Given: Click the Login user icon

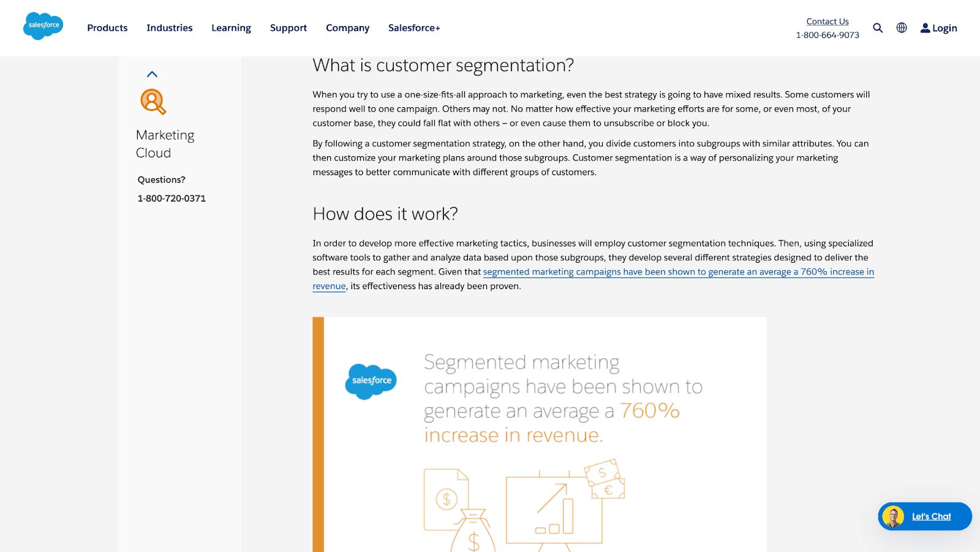Looking at the screenshot, I should click(x=925, y=28).
